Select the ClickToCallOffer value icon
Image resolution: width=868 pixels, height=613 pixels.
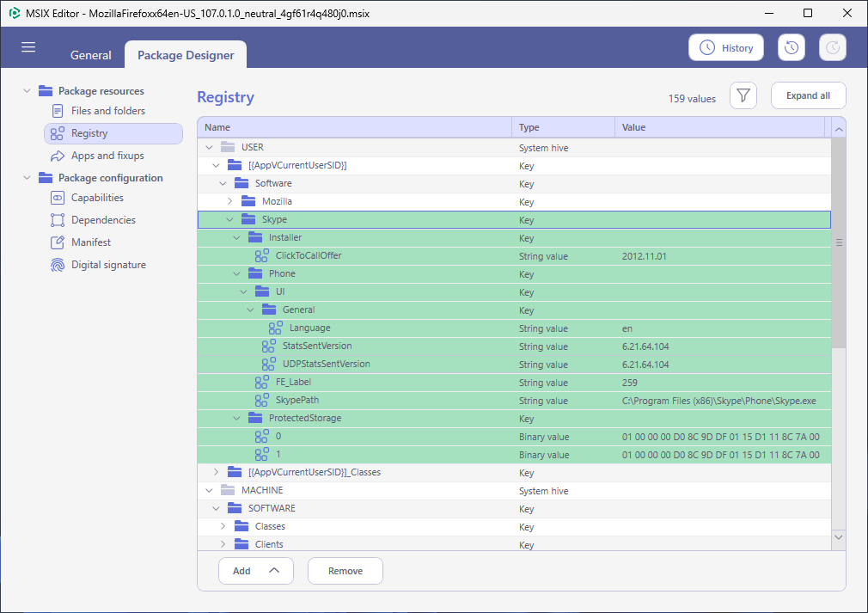tap(262, 256)
